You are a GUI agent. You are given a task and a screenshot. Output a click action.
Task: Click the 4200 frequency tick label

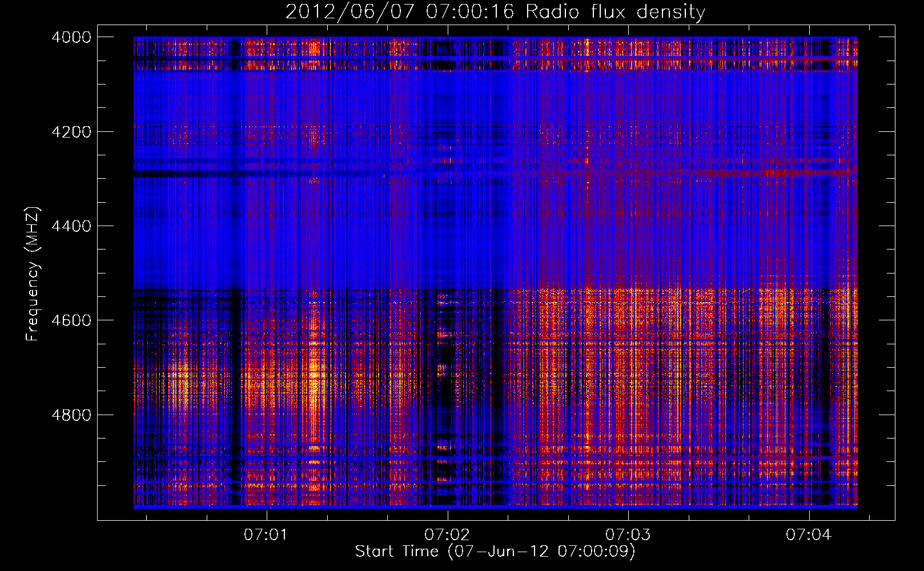coord(71,132)
